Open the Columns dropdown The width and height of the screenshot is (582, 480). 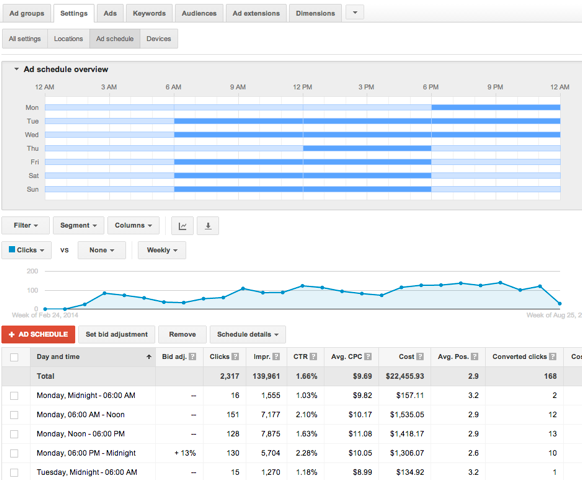coord(133,225)
